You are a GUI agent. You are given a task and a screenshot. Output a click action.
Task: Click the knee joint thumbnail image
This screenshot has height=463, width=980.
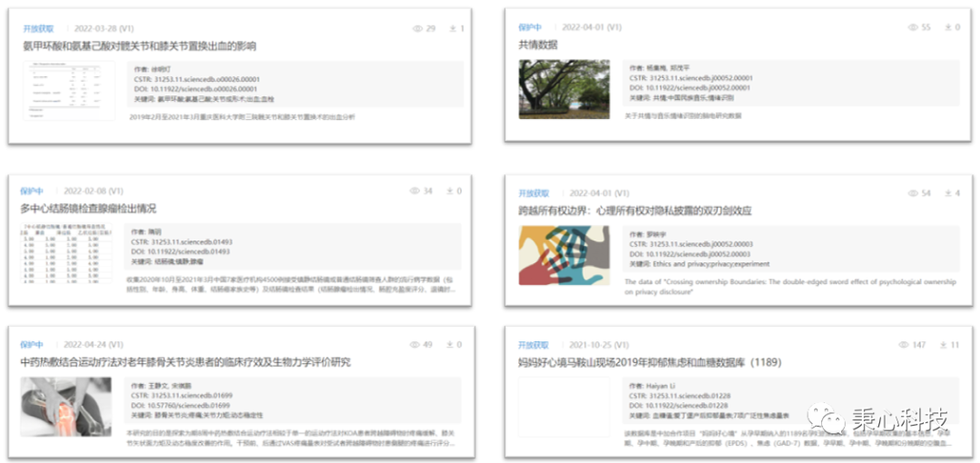click(65, 407)
